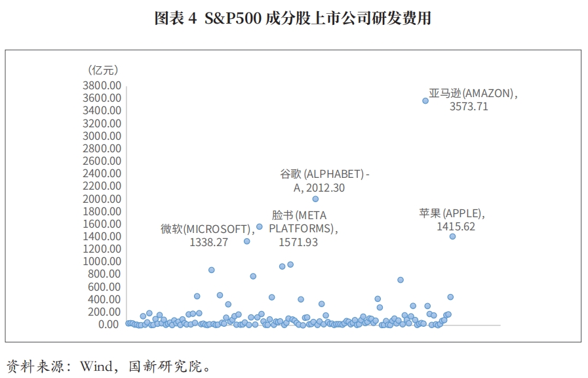Click the Meta Platforms data point at 1571.93
This screenshot has width=588, height=378.
pyautogui.click(x=259, y=226)
